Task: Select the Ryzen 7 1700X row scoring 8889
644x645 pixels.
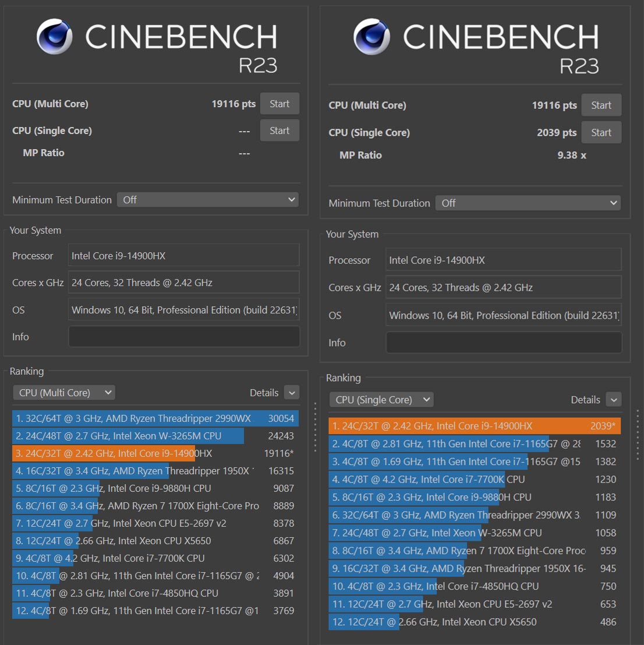Action: [155, 506]
